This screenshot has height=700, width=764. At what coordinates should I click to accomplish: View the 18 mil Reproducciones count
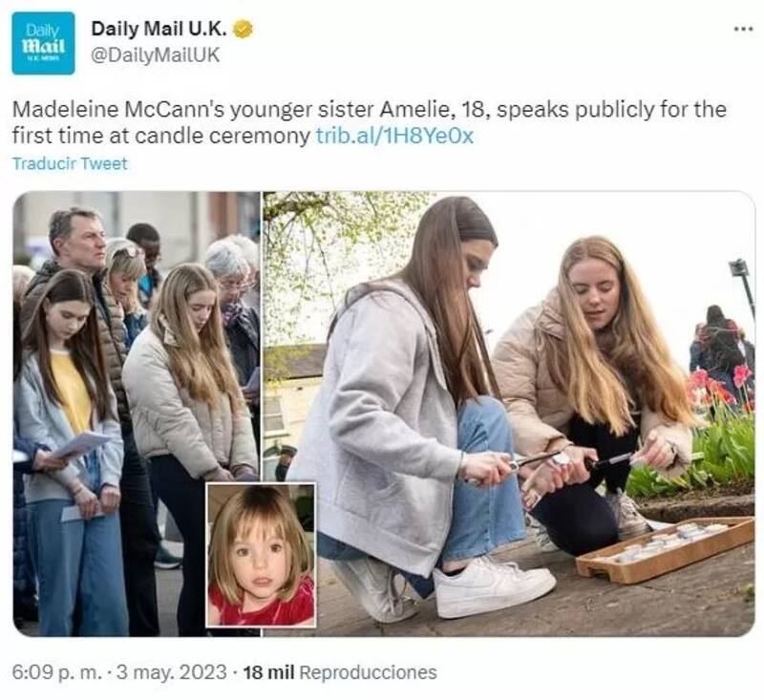[340, 672]
